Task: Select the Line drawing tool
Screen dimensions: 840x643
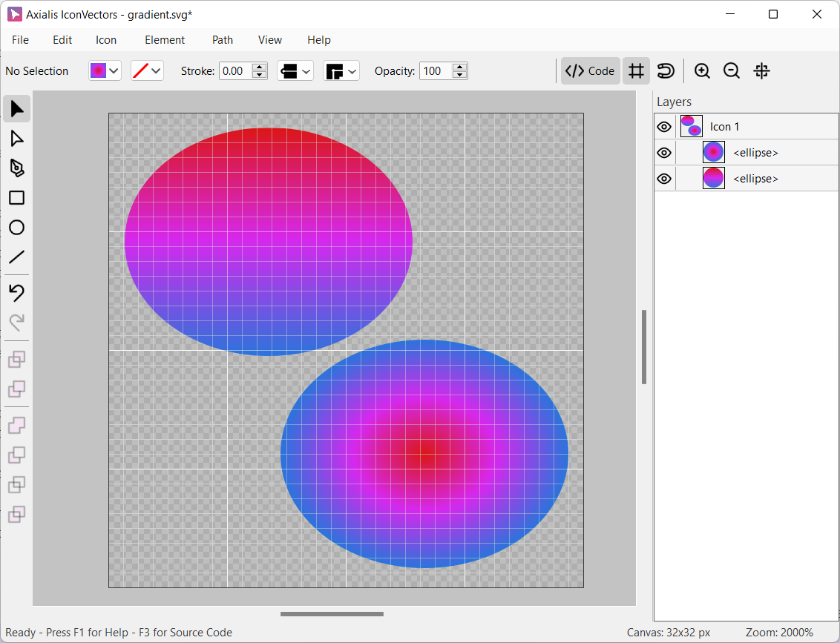Action: pyautogui.click(x=16, y=257)
